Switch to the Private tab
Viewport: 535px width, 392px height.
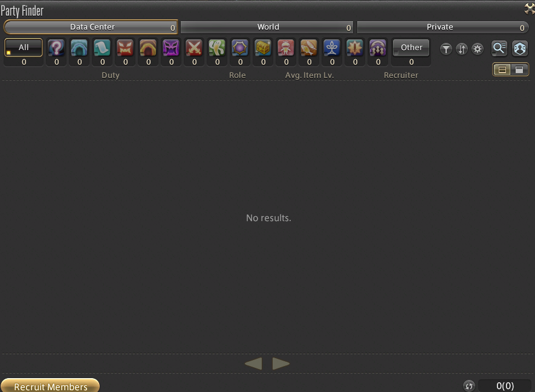click(x=443, y=27)
